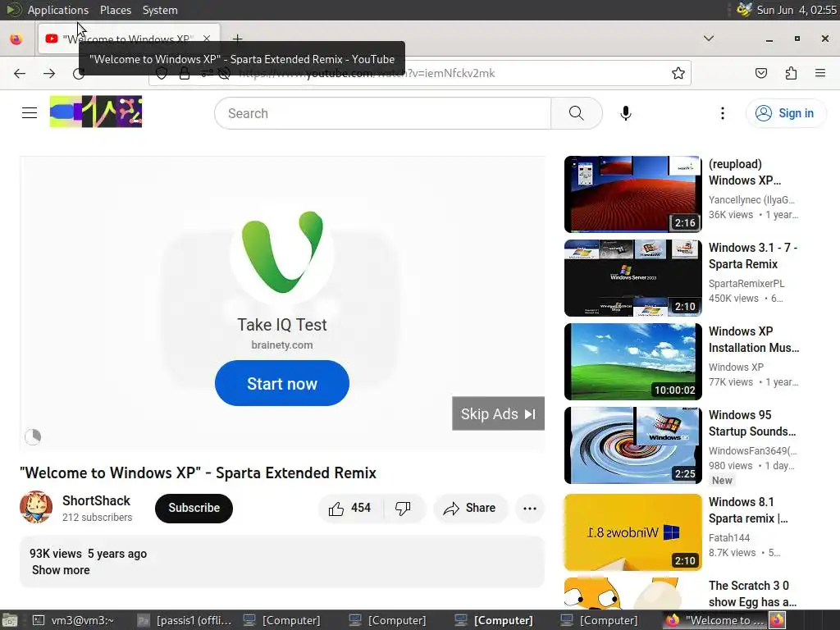Click the Windows 8.1 Sparta remix title
Screen dimensions: 840x630
(748, 510)
